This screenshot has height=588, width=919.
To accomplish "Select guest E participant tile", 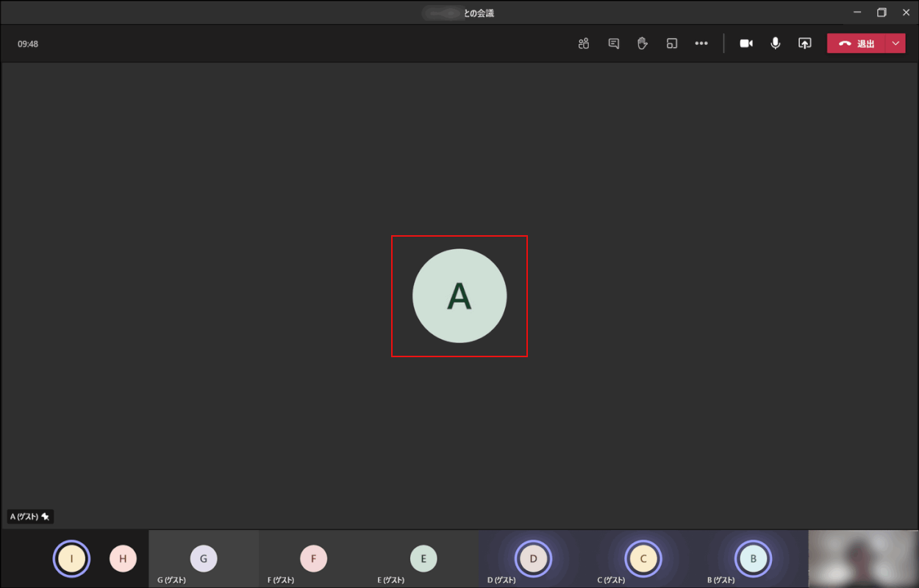I will pyautogui.click(x=423, y=559).
